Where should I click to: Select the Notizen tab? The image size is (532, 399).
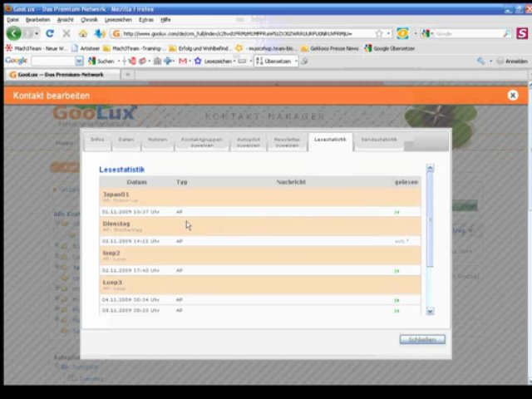pos(157,141)
